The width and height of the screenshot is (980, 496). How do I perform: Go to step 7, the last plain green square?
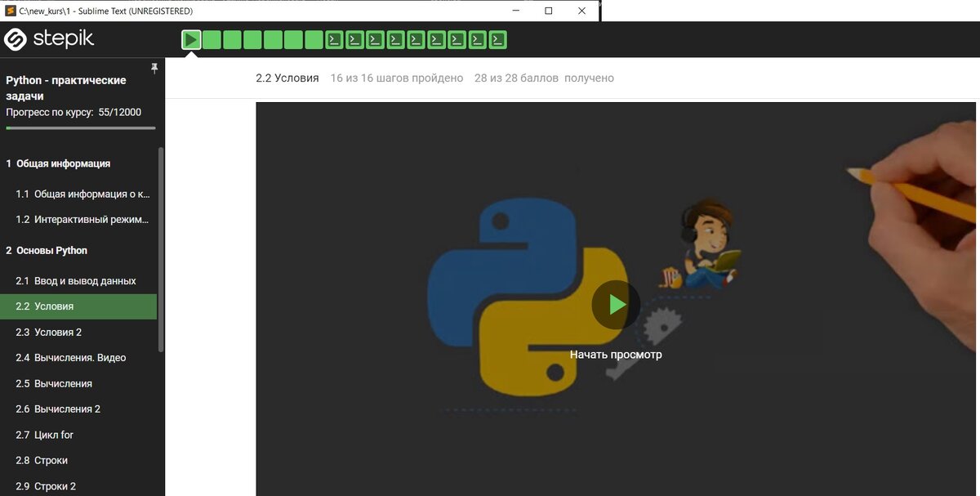(314, 39)
